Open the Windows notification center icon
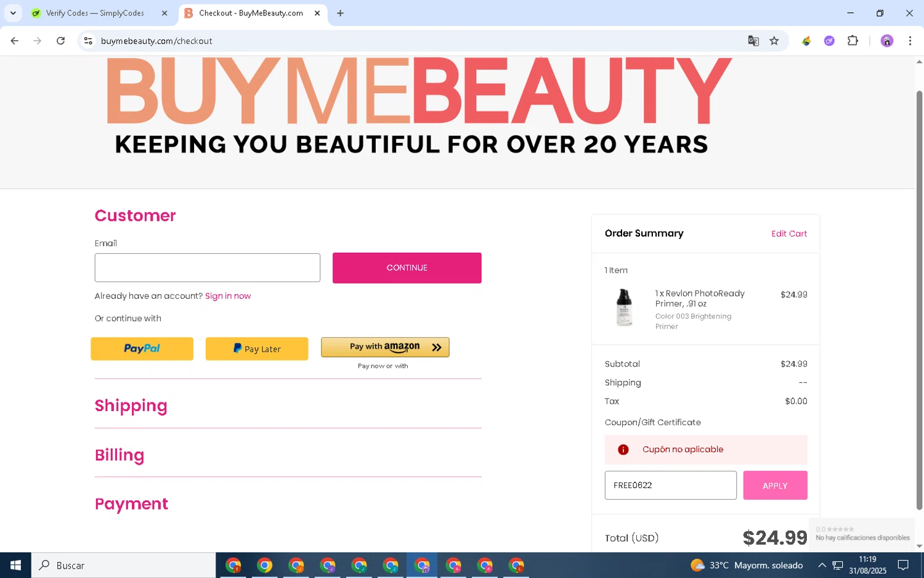This screenshot has width=924, height=578. 903,565
